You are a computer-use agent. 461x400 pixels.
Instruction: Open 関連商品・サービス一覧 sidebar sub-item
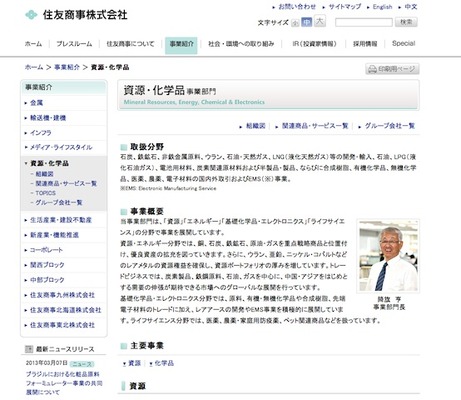(x=66, y=184)
